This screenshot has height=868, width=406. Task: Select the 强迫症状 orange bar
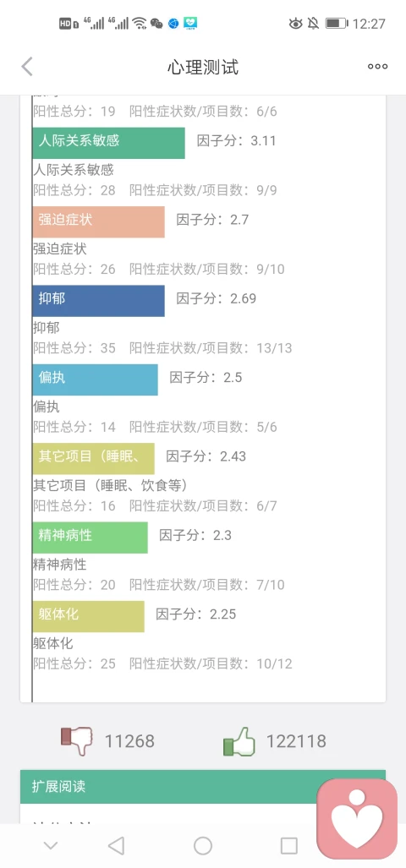tap(99, 222)
